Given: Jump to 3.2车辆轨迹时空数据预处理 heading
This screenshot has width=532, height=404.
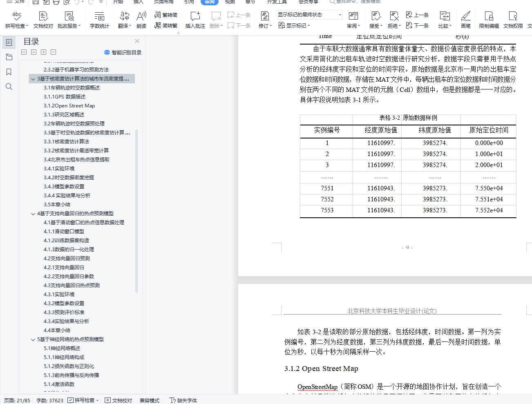Looking at the screenshot, I should pyautogui.click(x=74, y=124).
